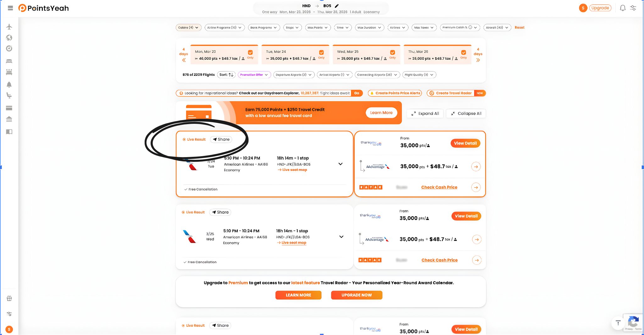Open the Airline Programs (10) dropdown
Image resolution: width=644 pixels, height=335 pixels.
click(x=225, y=28)
